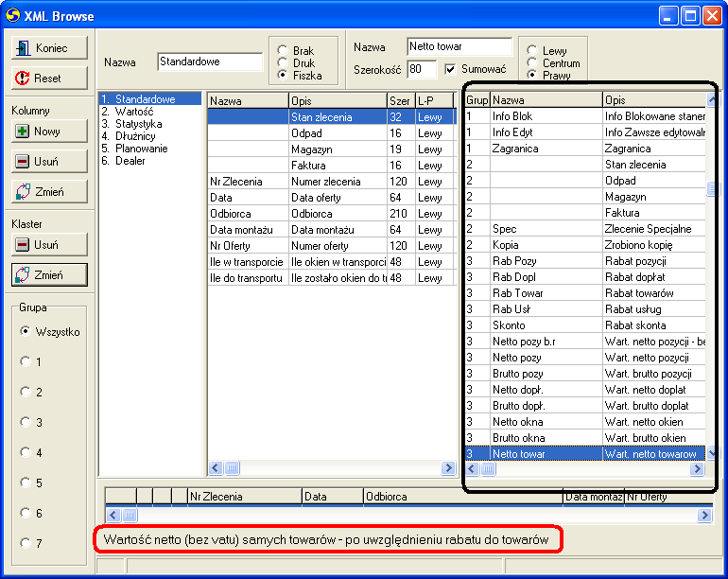Select the Ile w transporcie row
The width and height of the screenshot is (728, 579).
point(332,262)
